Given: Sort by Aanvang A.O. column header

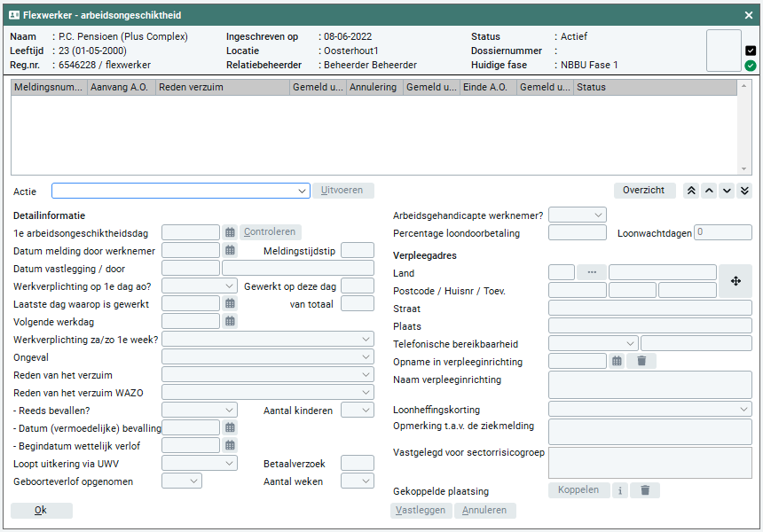Looking at the screenshot, I should click(121, 88).
